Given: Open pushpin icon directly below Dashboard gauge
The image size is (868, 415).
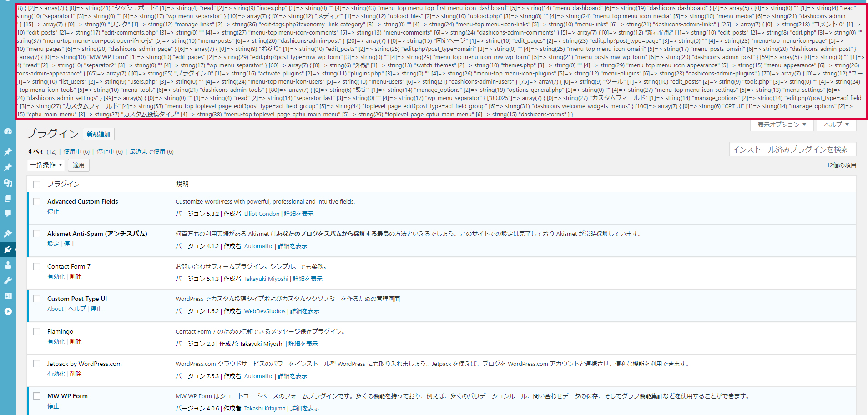Looking at the screenshot, I should [x=8, y=151].
